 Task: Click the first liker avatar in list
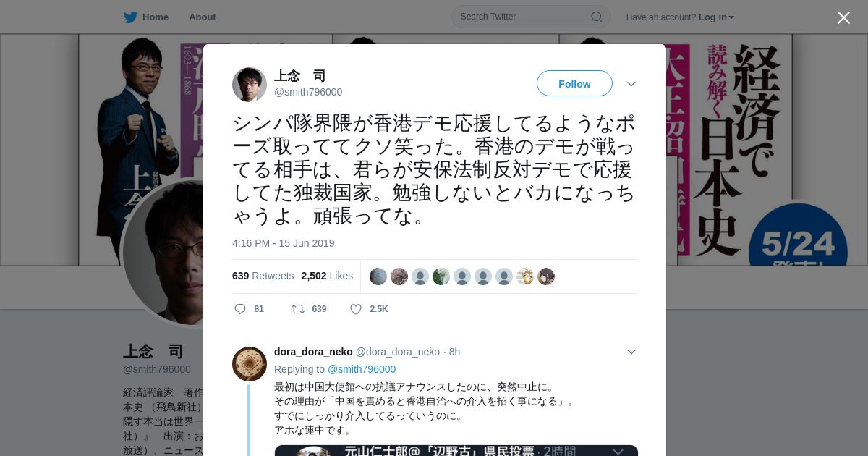[378, 276]
